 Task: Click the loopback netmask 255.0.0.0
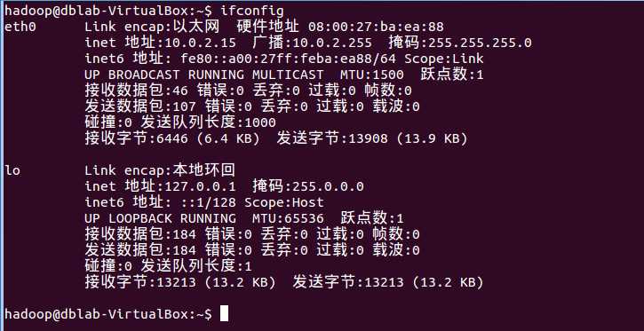point(328,186)
